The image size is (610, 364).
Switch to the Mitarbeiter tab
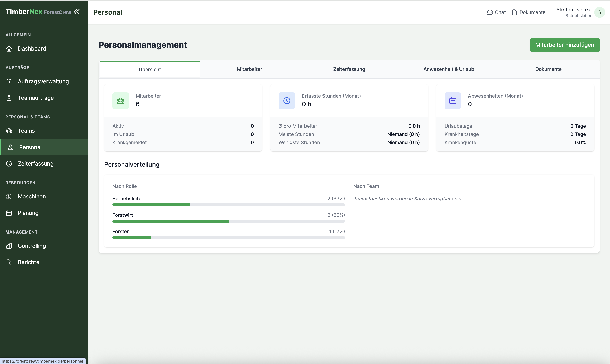249,69
